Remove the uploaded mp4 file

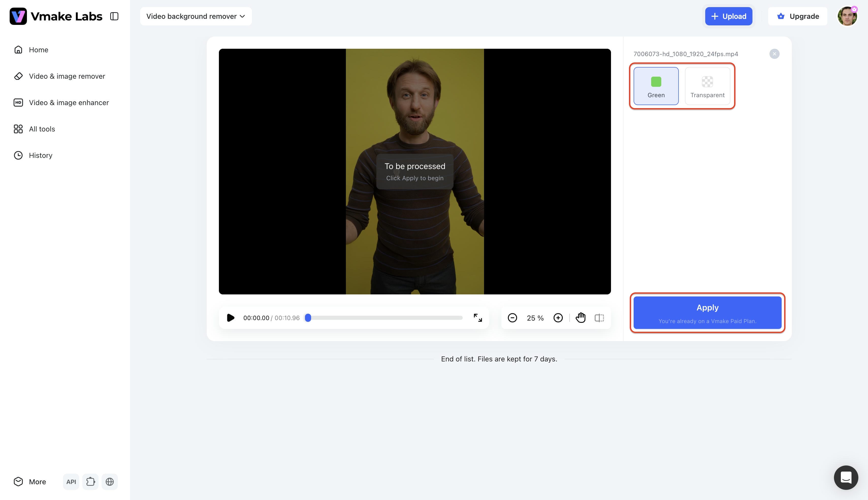[774, 54]
